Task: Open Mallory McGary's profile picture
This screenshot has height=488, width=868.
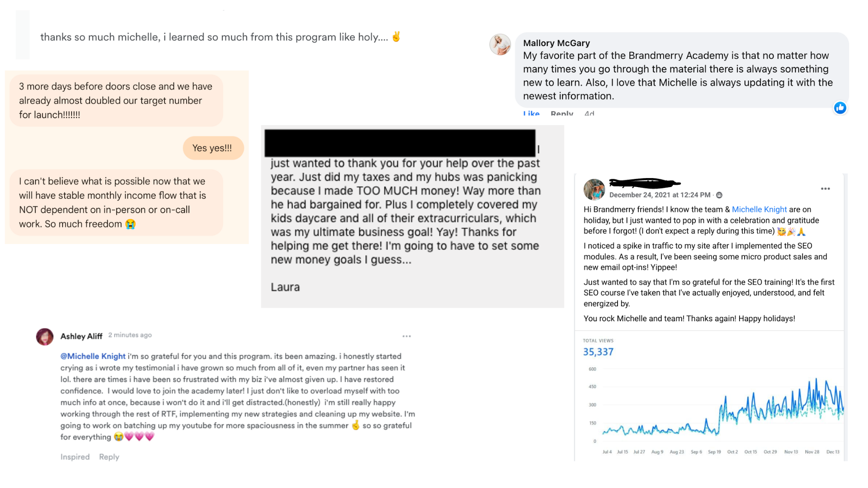Action: tap(500, 44)
